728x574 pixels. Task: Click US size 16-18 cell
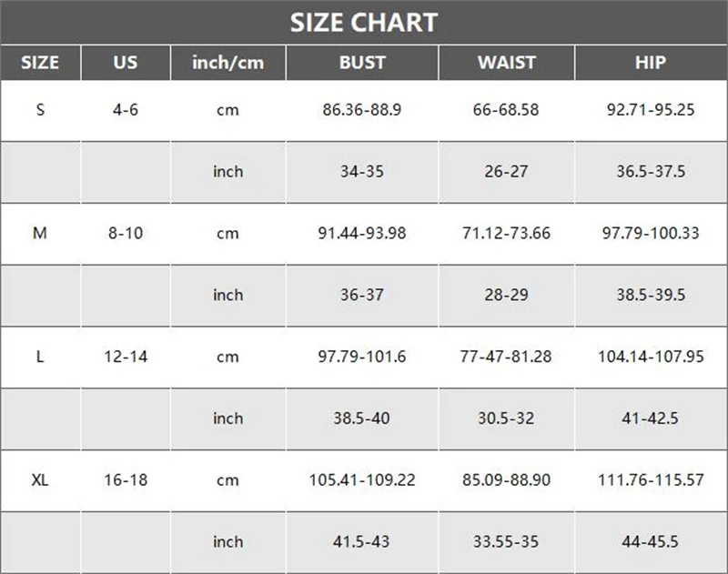tap(126, 480)
